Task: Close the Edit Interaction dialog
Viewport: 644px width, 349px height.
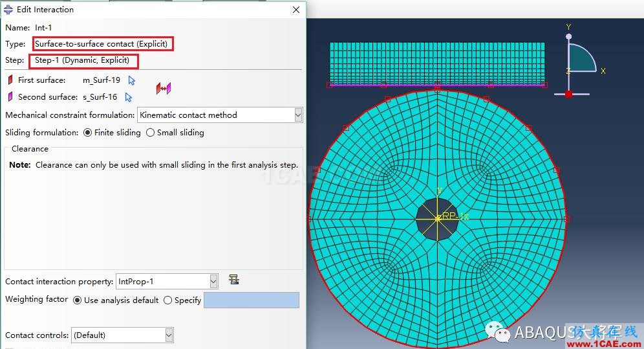Action: (x=296, y=10)
